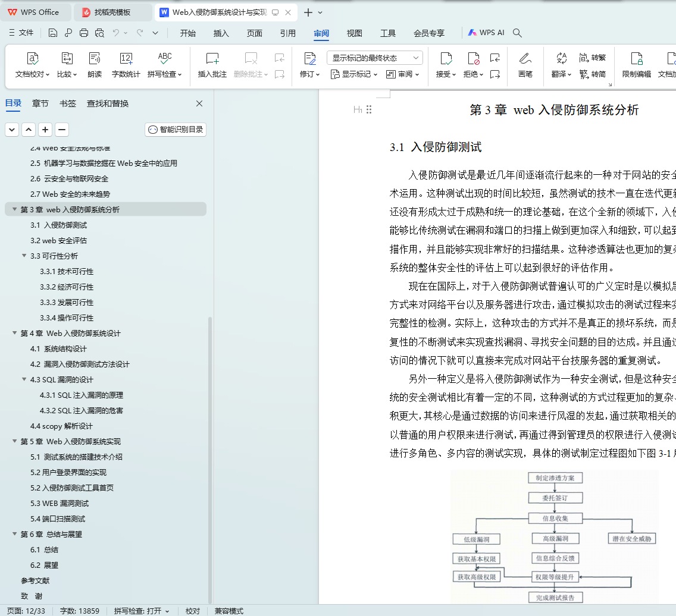
Task: Switch to the 找稻壳模板 tab
Action: point(112,12)
